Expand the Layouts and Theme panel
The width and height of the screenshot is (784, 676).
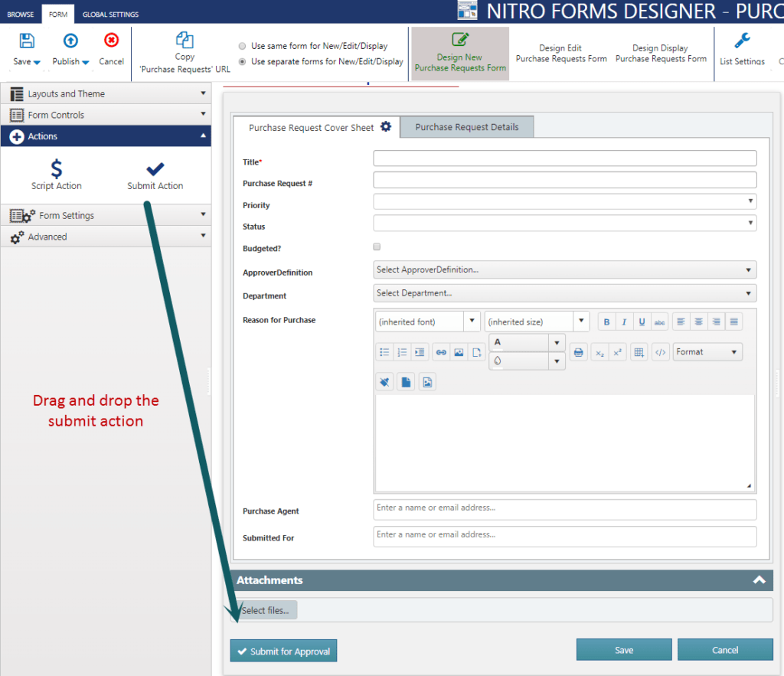pos(106,93)
